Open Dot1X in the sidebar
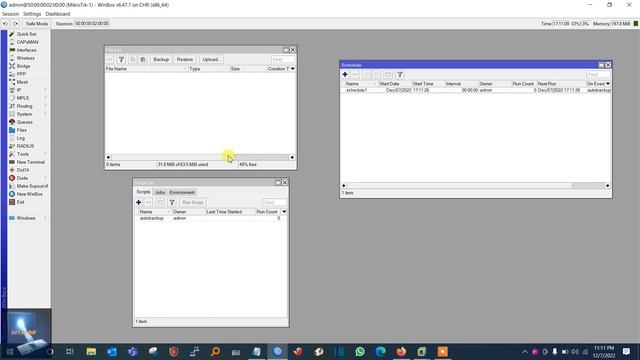 point(22,170)
